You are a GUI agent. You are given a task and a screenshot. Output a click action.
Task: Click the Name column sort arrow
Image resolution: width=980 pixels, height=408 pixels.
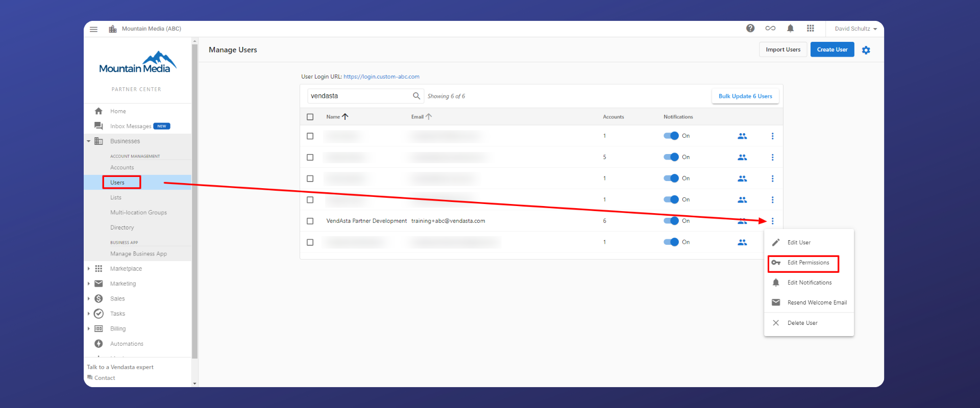[345, 117]
